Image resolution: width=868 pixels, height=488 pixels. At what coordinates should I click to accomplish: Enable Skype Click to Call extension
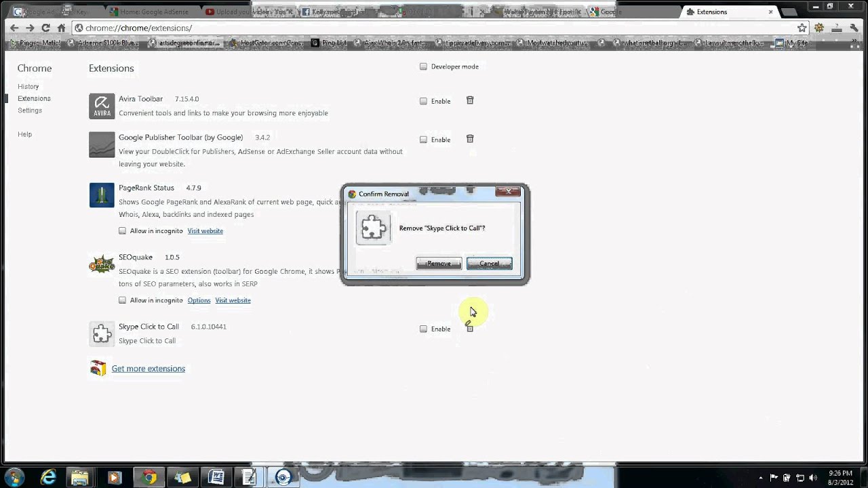point(423,329)
